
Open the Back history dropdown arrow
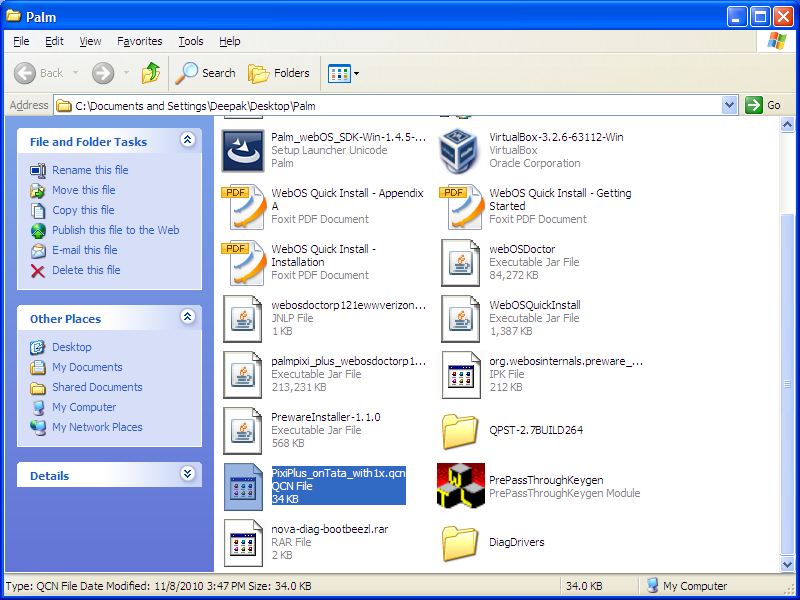pyautogui.click(x=76, y=73)
